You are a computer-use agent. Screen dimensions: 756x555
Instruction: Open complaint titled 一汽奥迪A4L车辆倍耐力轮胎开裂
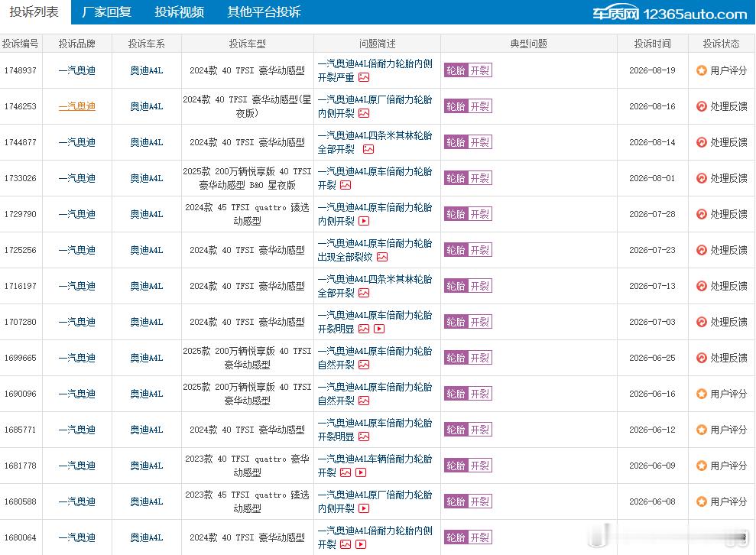point(375,466)
